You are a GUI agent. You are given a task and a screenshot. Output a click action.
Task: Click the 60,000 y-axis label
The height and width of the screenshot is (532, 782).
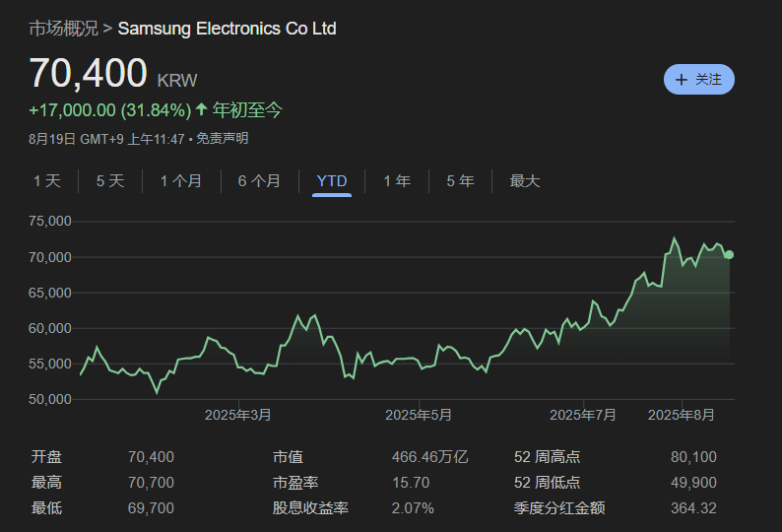tap(50, 328)
